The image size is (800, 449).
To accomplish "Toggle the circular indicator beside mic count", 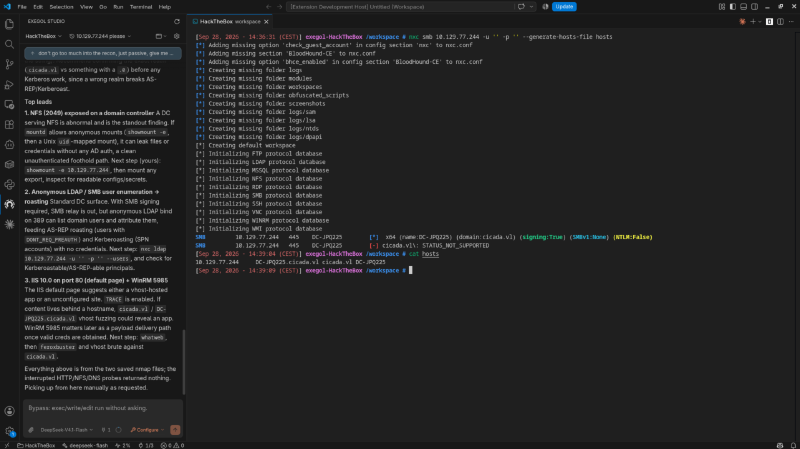I will click(118, 430).
